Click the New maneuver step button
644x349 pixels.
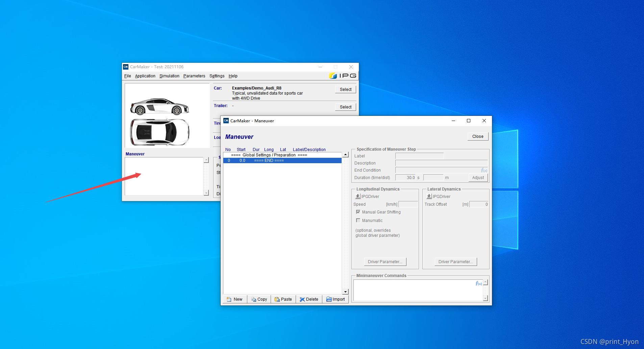pos(235,299)
